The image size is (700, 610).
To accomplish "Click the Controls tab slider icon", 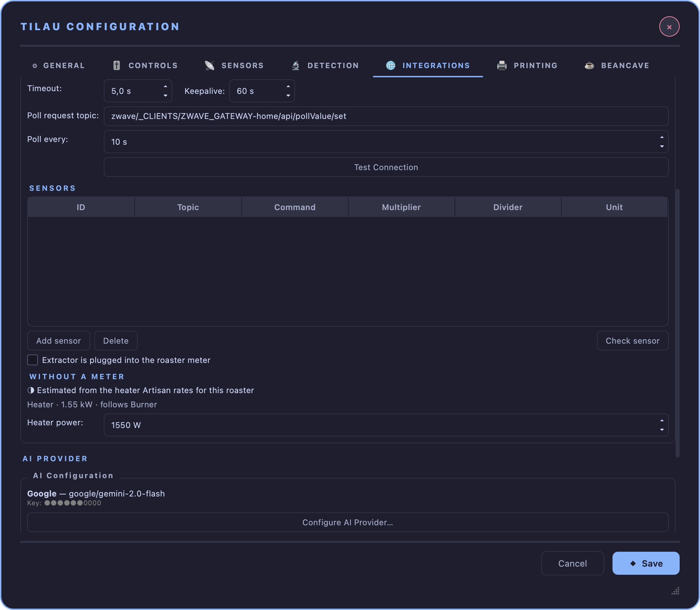I will coord(116,65).
